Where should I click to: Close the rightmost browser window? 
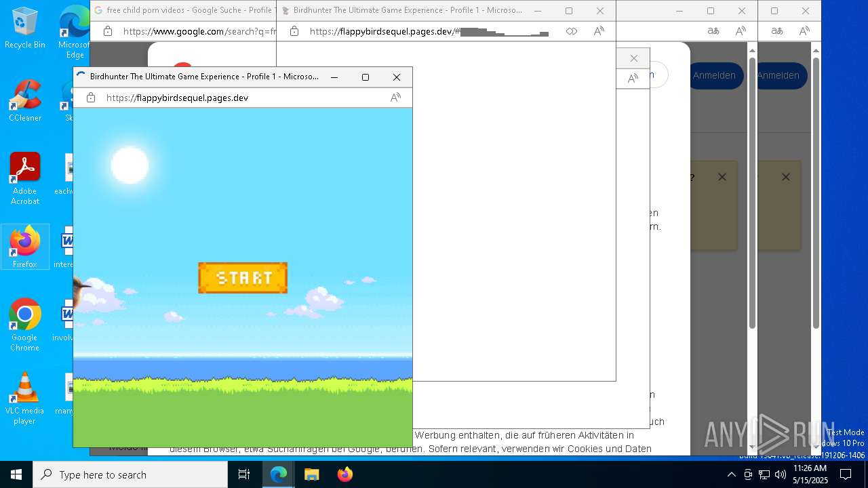806,11
